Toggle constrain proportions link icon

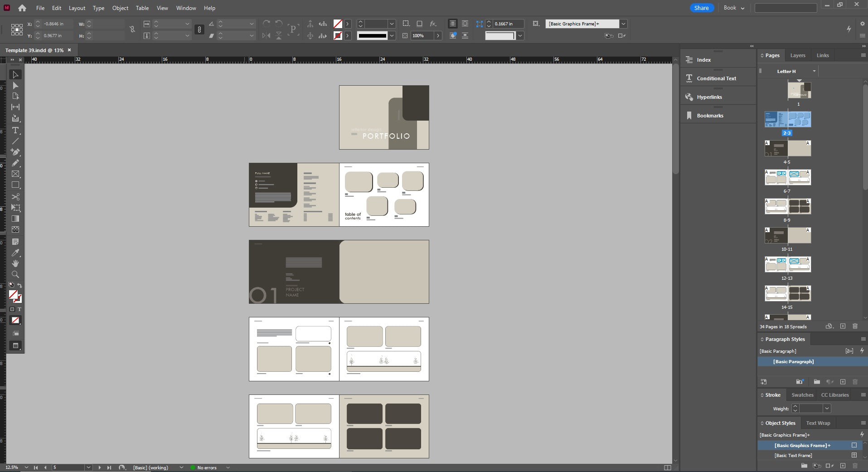pos(132,29)
